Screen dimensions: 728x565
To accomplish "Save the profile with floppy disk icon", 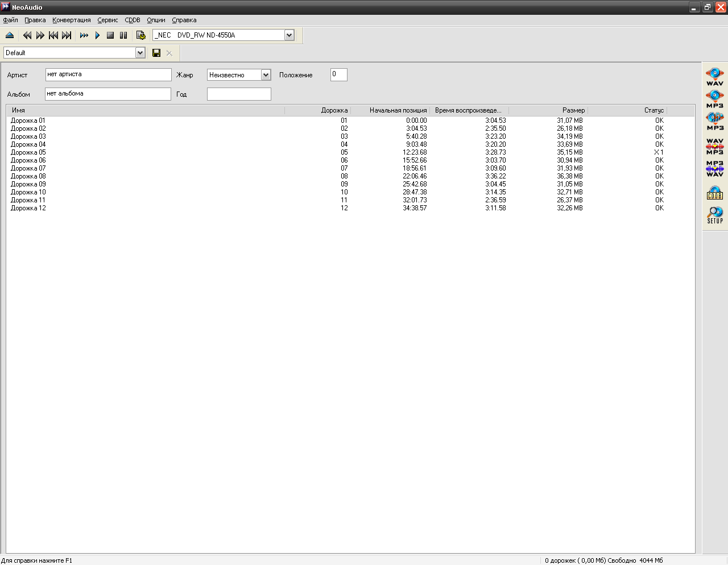I will click(x=156, y=53).
